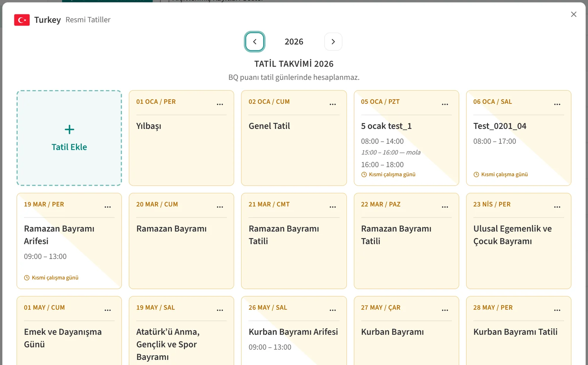Image resolution: width=588 pixels, height=365 pixels.
Task: Select the 5 ocak test_1 title
Action: (x=386, y=126)
